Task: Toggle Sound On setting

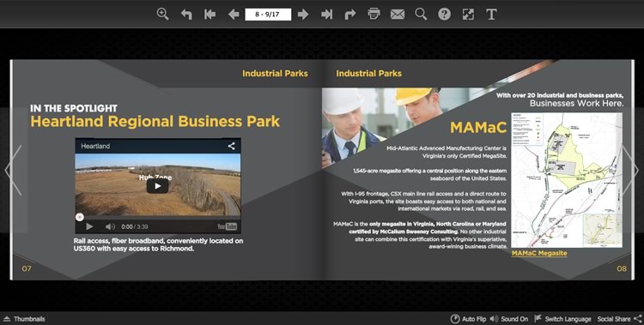Action: point(509,319)
